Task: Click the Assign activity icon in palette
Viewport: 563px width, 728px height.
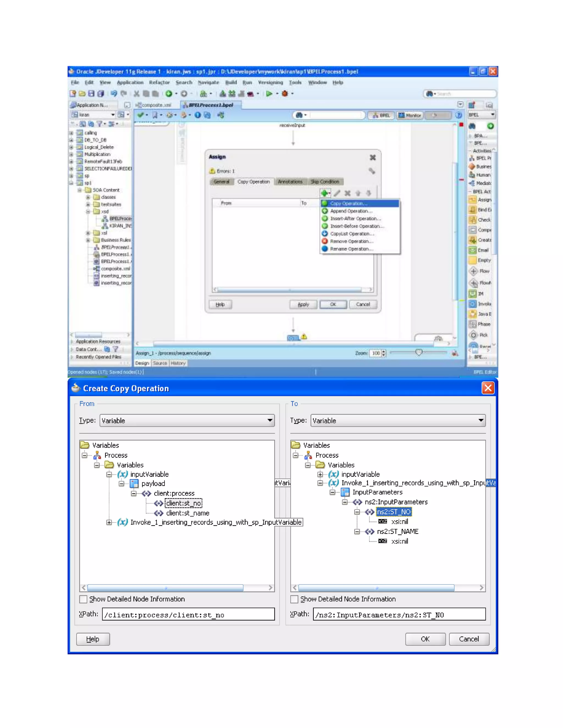Action: point(472,200)
